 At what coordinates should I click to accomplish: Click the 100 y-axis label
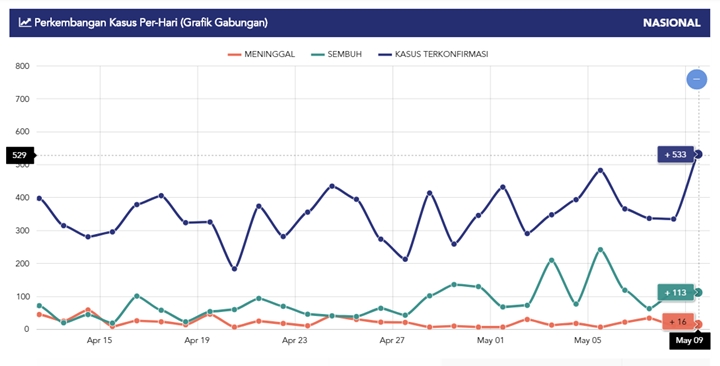(x=22, y=297)
